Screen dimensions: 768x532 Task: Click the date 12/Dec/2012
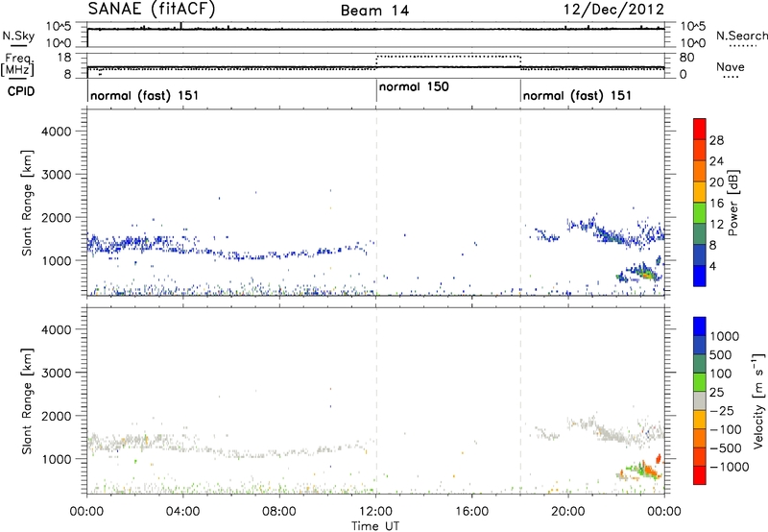(613, 10)
